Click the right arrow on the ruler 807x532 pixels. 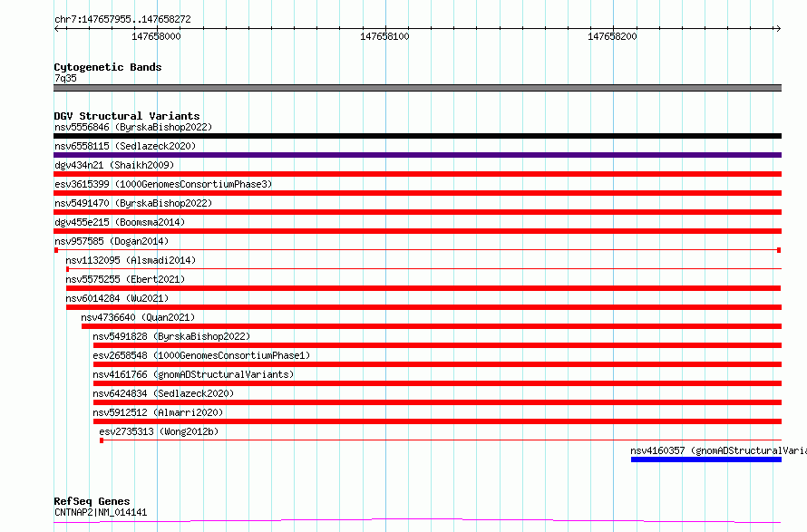point(778,28)
